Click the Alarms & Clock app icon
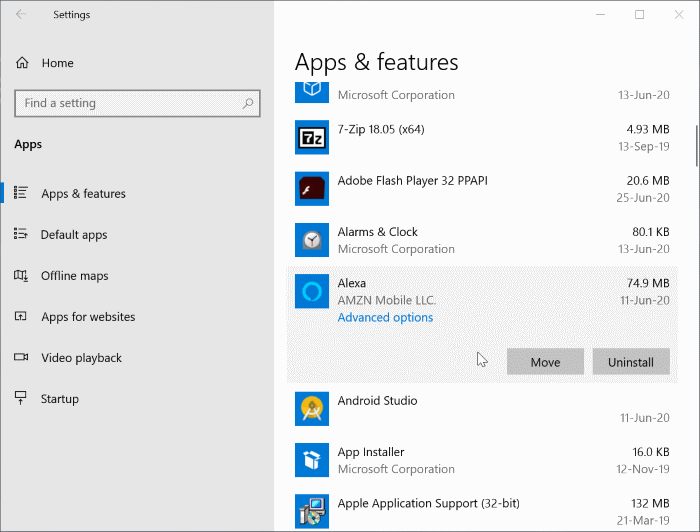 click(x=312, y=240)
